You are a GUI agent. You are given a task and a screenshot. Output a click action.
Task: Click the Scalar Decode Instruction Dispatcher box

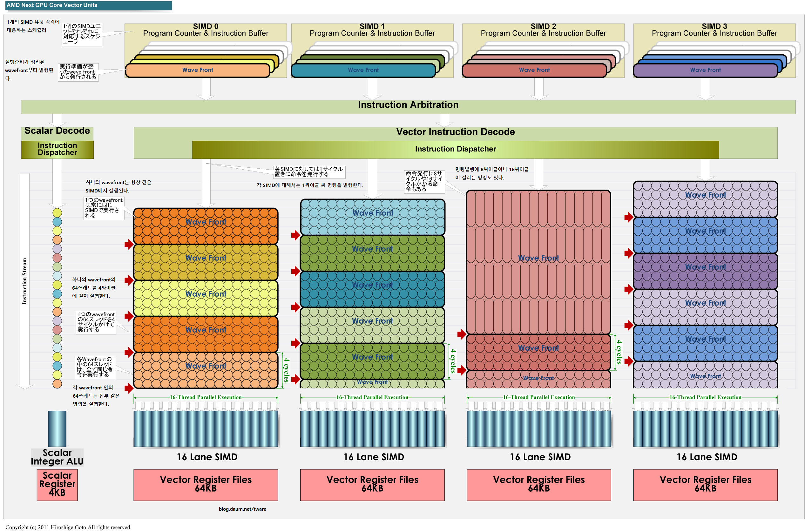point(57,149)
